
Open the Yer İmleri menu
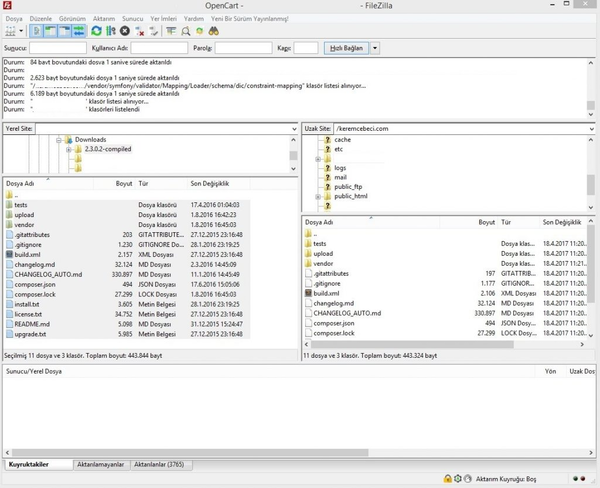pos(163,18)
